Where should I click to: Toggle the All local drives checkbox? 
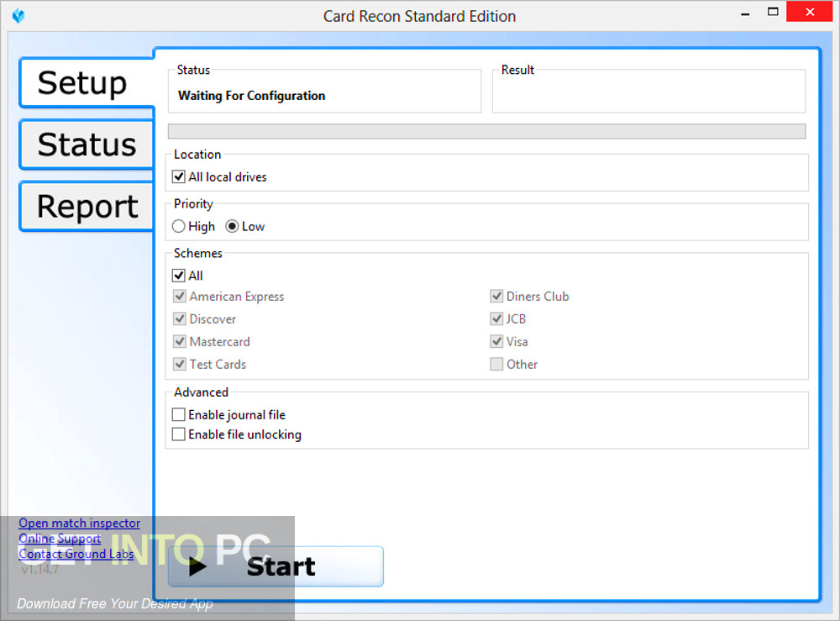click(178, 176)
